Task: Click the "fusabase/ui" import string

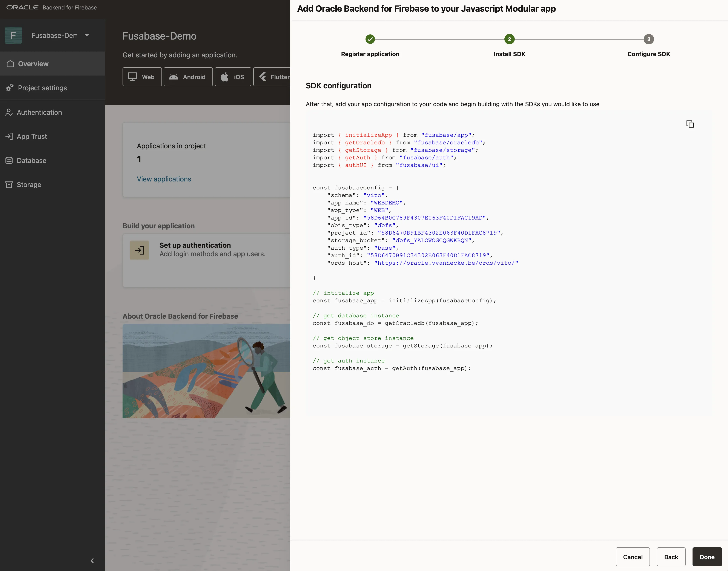Action: [x=419, y=165]
